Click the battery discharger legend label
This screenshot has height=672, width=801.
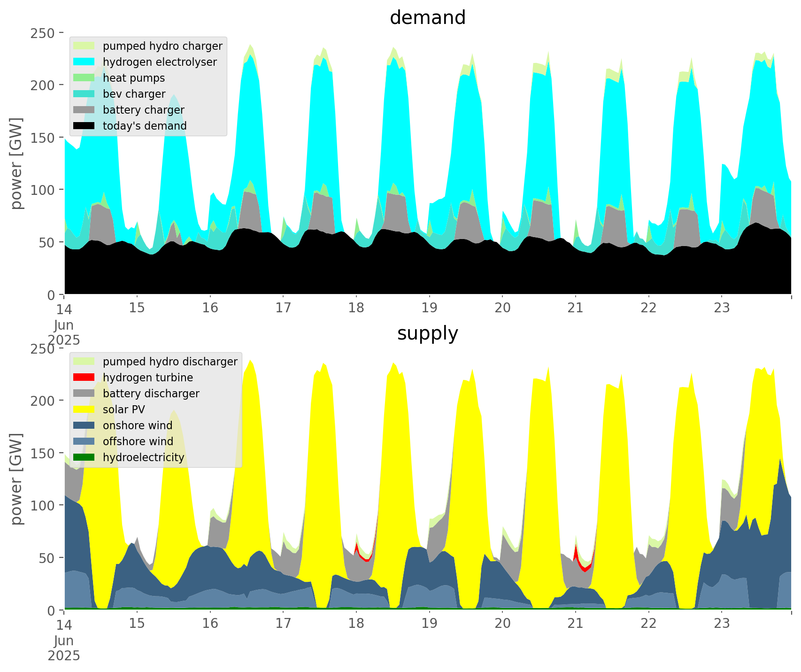151,394
